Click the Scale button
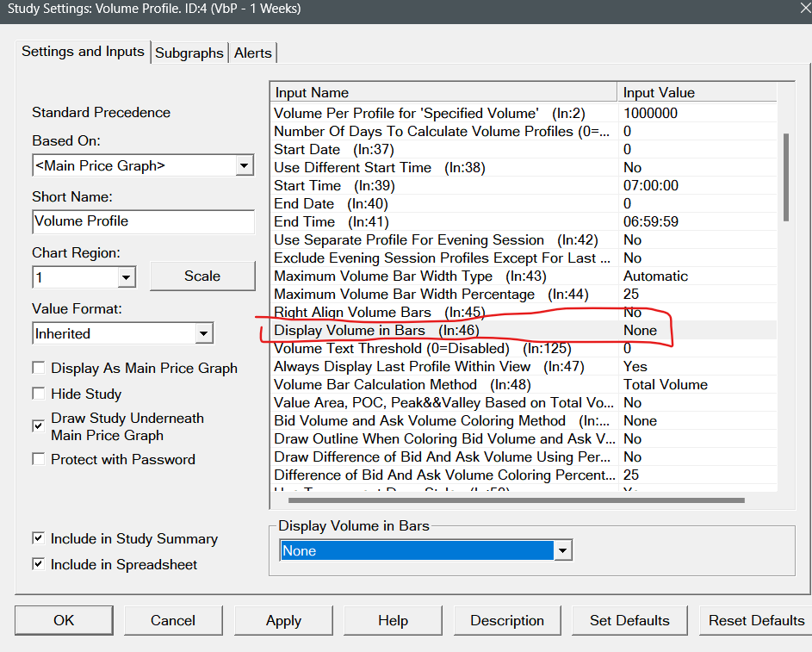 coord(202,276)
